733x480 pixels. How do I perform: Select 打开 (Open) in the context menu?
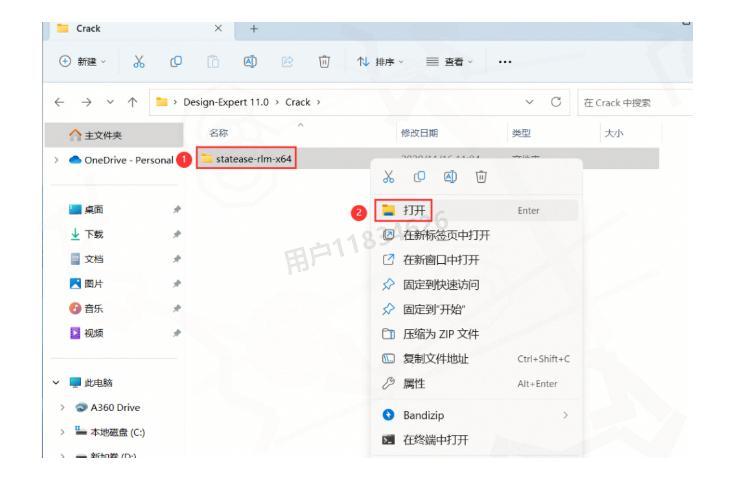pos(476,210)
